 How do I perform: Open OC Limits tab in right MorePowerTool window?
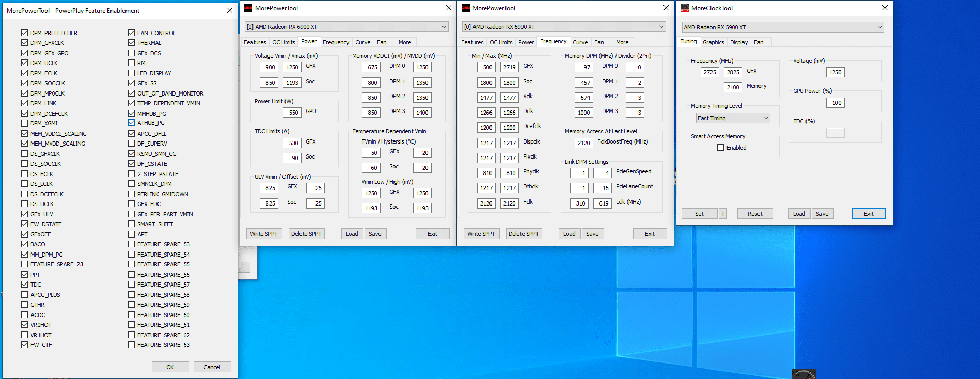[x=501, y=42]
